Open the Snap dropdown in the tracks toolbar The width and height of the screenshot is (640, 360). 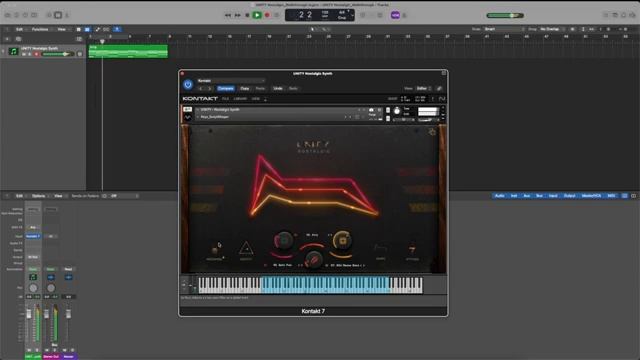pyautogui.click(x=504, y=29)
